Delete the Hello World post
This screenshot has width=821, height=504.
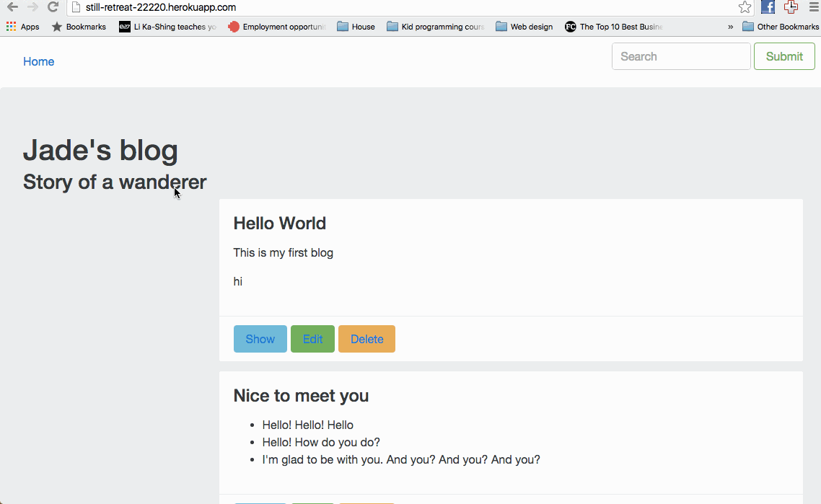[366, 339]
